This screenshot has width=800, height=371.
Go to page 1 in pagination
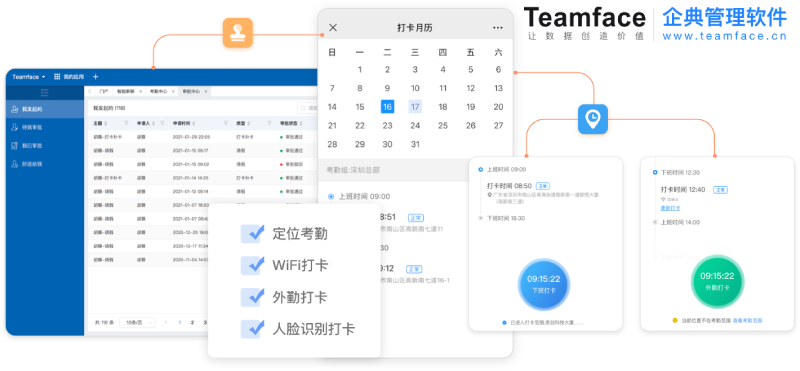tap(180, 323)
